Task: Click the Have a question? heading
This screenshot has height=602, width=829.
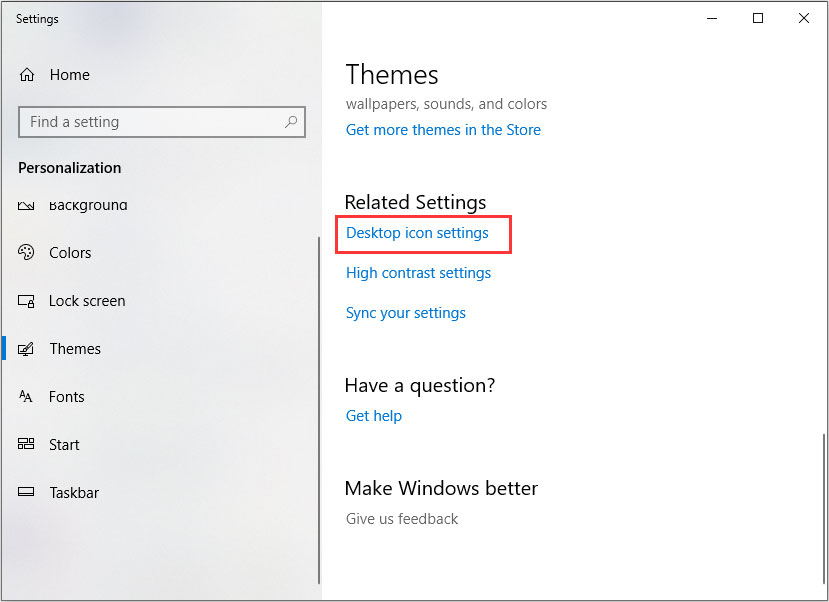Action: click(420, 385)
